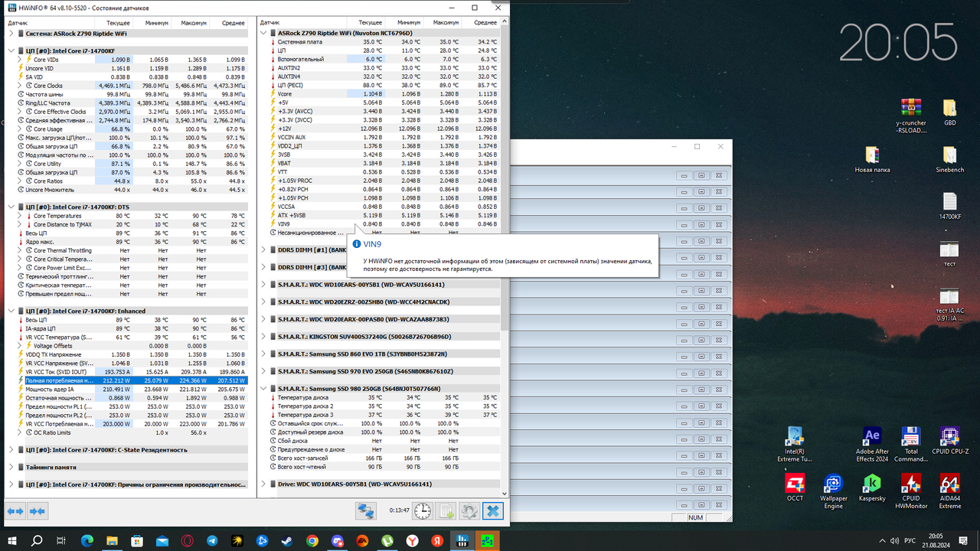Select the Vcore voltage row
Viewport: 980px width, 551px height.
click(x=379, y=93)
